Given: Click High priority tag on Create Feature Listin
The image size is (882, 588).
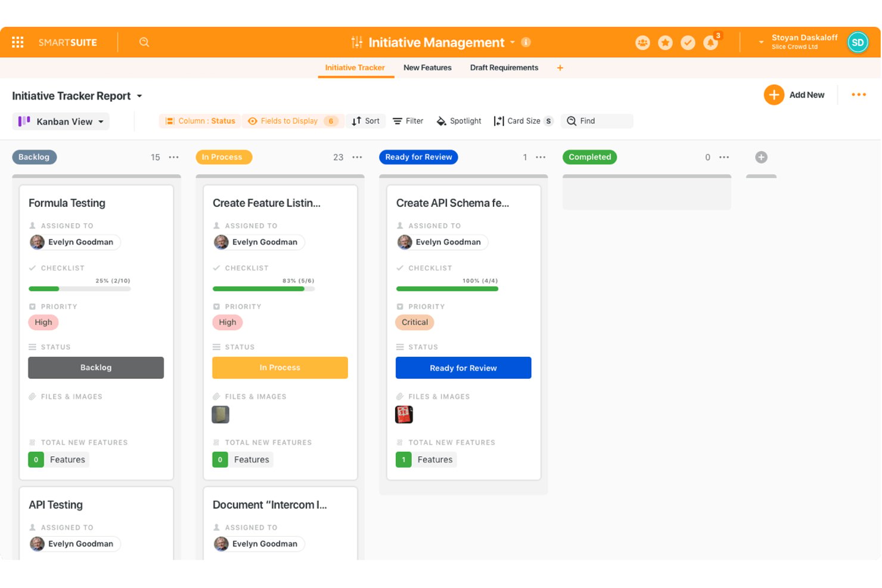Looking at the screenshot, I should (228, 322).
